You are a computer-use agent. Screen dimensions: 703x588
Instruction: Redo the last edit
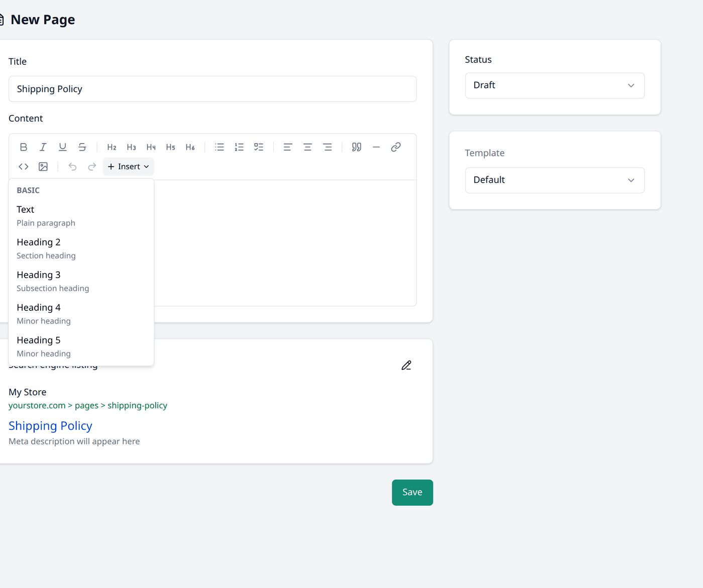tap(92, 167)
